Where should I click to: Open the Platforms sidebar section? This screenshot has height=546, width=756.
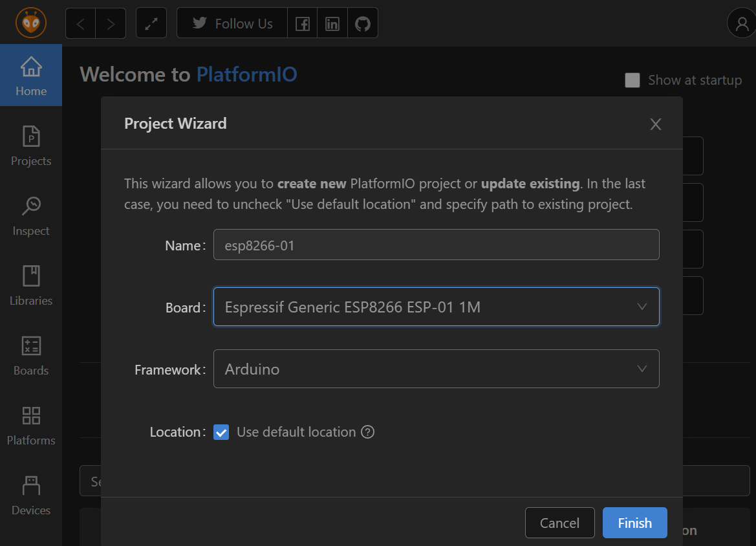[31, 425]
